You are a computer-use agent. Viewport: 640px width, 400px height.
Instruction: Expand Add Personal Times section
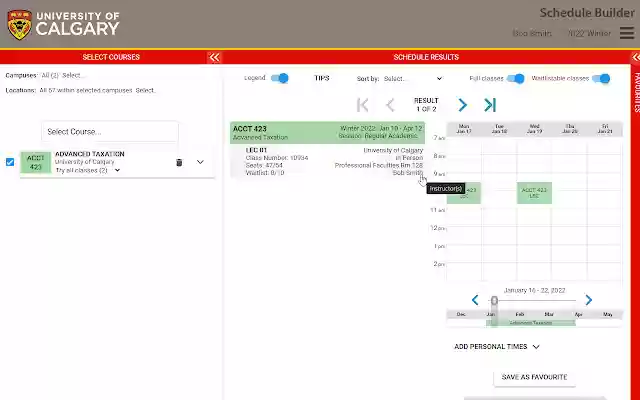click(497, 347)
